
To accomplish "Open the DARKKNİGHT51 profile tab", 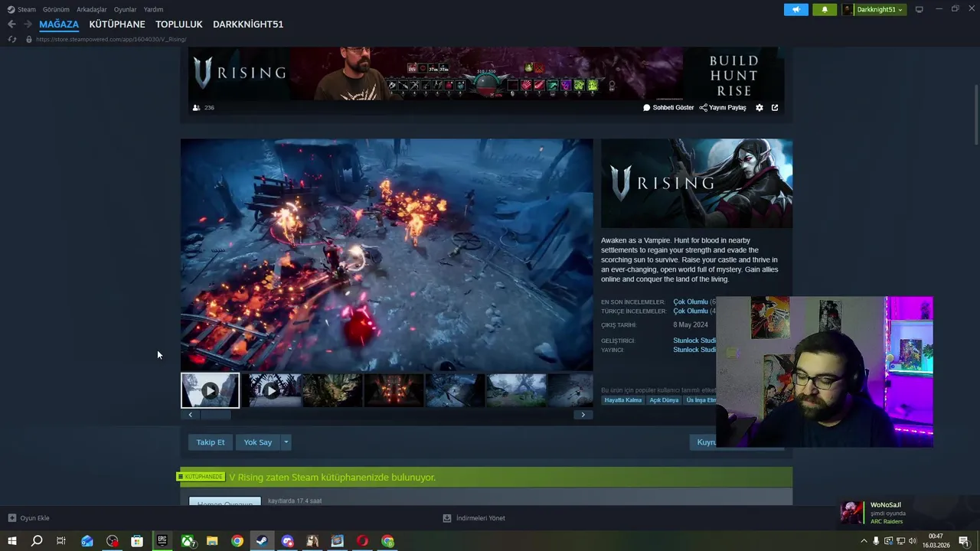I will [248, 24].
